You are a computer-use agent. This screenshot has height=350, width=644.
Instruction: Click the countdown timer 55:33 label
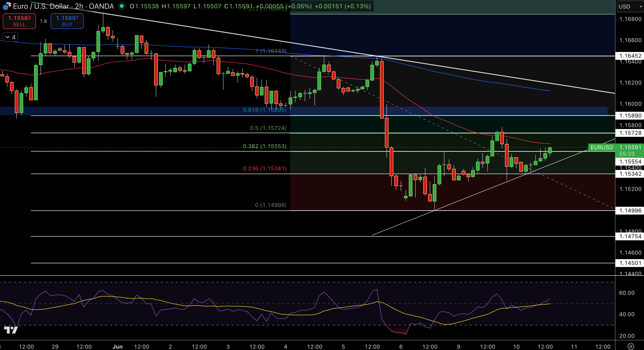[x=627, y=154]
